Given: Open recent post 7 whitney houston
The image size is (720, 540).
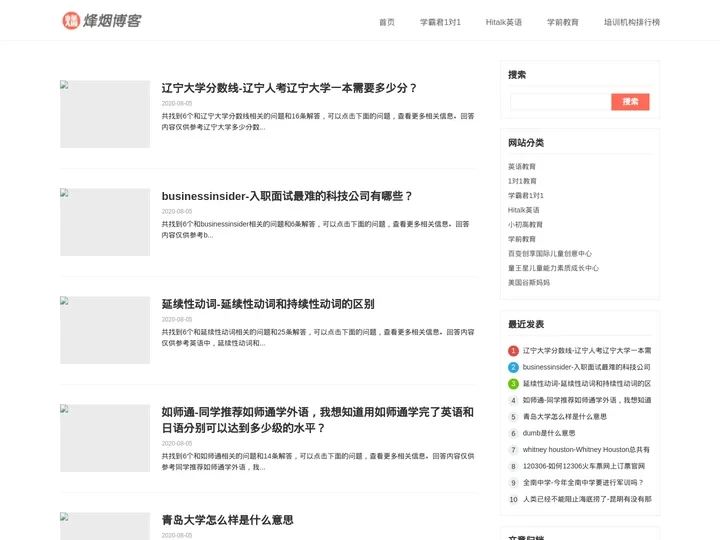Looking at the screenshot, I should pos(586,450).
